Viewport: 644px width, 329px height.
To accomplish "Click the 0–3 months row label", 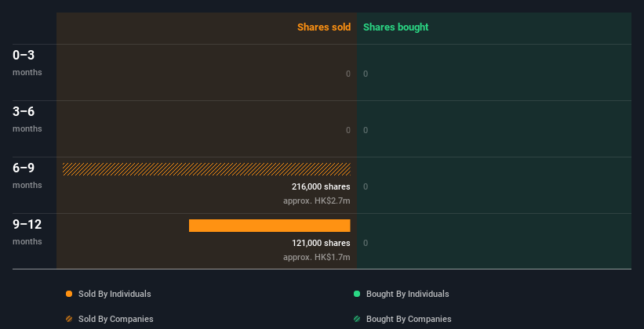I will [x=27, y=63].
